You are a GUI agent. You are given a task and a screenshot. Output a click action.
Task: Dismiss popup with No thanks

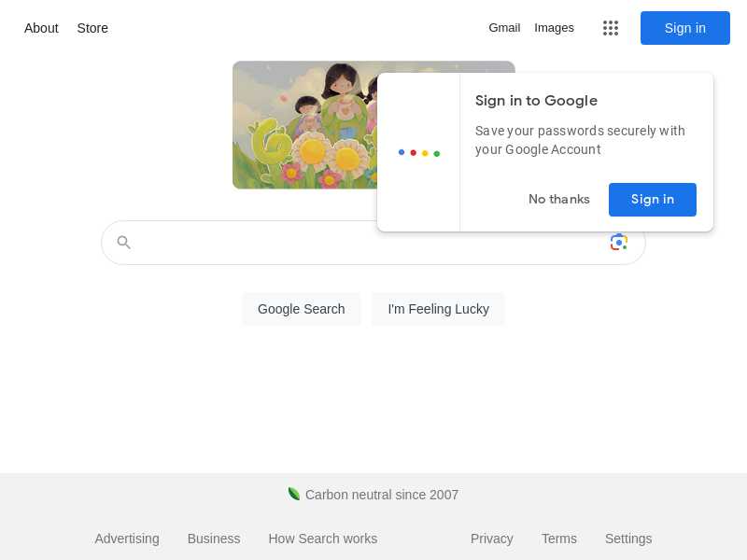558,200
